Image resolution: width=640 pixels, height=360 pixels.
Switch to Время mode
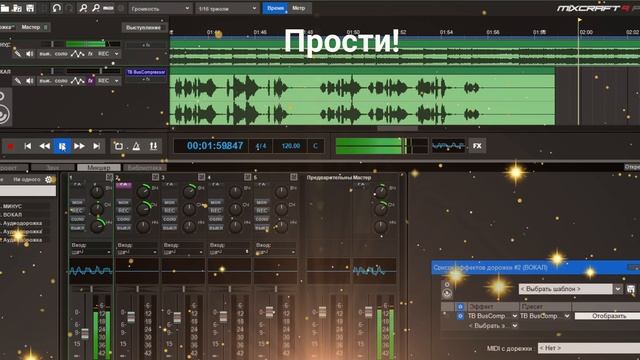(x=275, y=8)
